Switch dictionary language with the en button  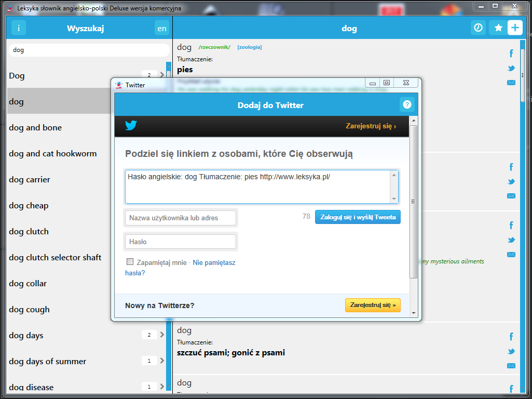pyautogui.click(x=162, y=28)
